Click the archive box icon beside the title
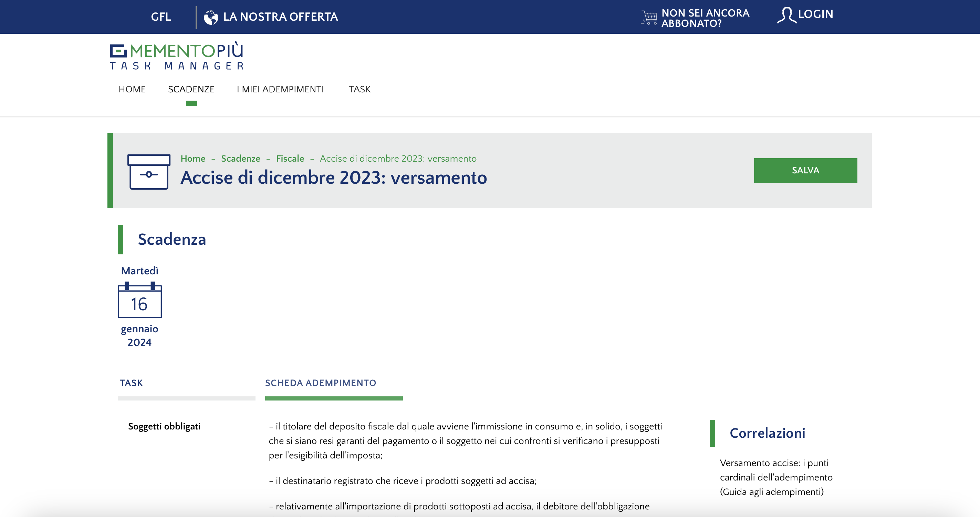This screenshot has height=517, width=980. click(x=149, y=172)
